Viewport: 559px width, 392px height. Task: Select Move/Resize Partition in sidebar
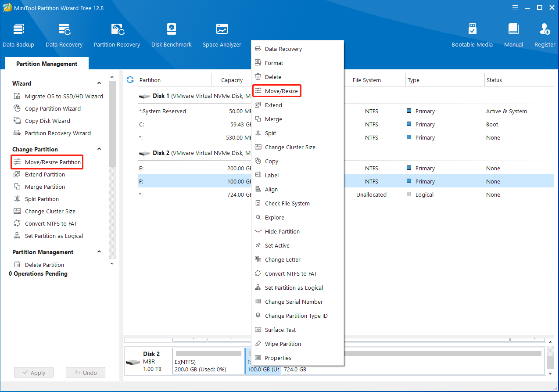coord(47,162)
